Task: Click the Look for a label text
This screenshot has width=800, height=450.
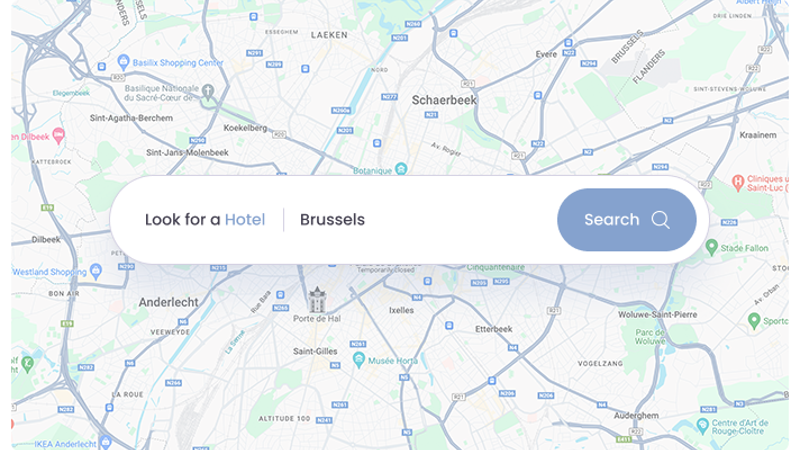Action: tap(183, 219)
